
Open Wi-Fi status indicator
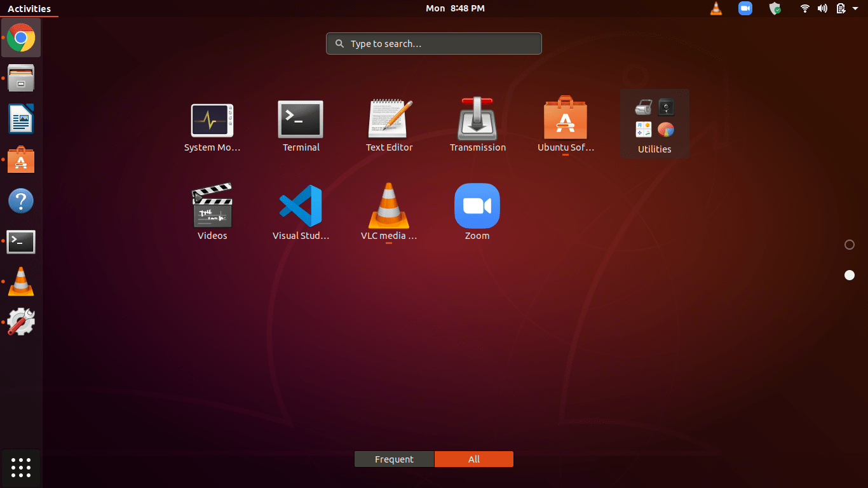point(805,8)
